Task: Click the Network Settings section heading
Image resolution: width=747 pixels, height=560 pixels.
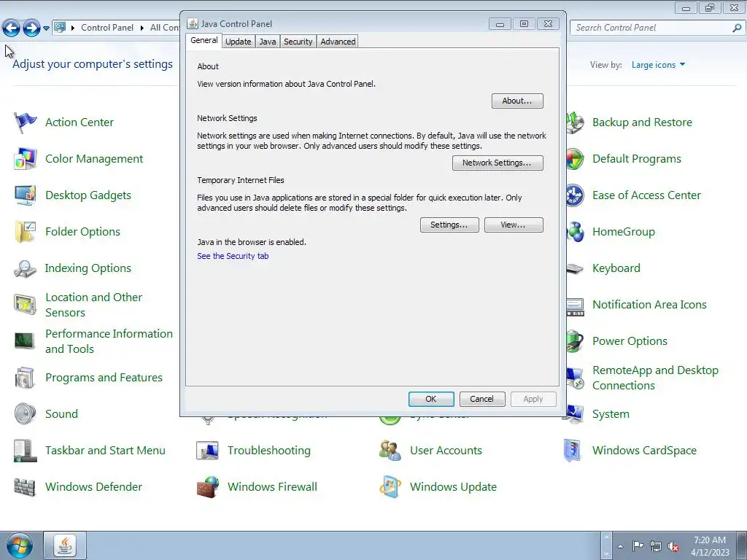Action: 227,118
